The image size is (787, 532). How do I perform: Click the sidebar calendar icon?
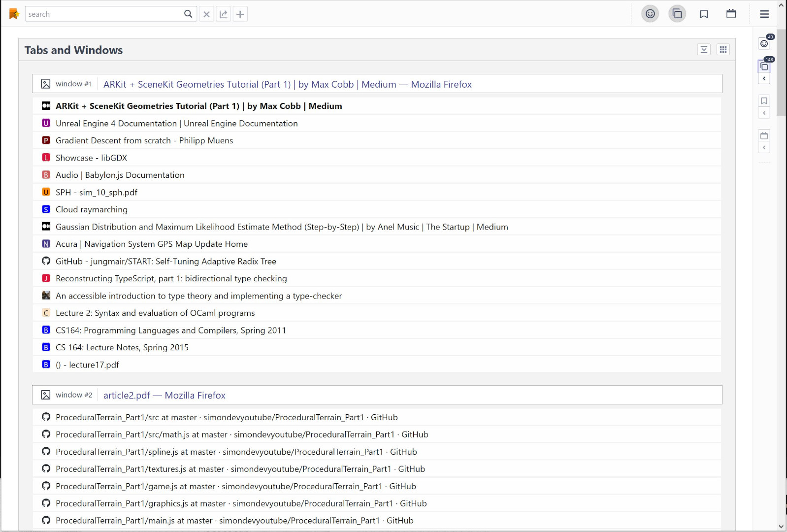point(764,135)
